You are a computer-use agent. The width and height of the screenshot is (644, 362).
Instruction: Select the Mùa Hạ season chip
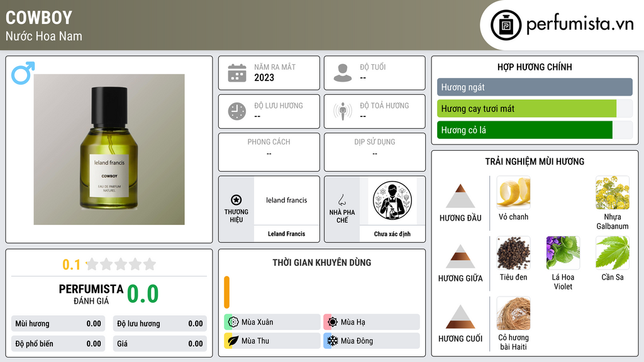point(372,322)
